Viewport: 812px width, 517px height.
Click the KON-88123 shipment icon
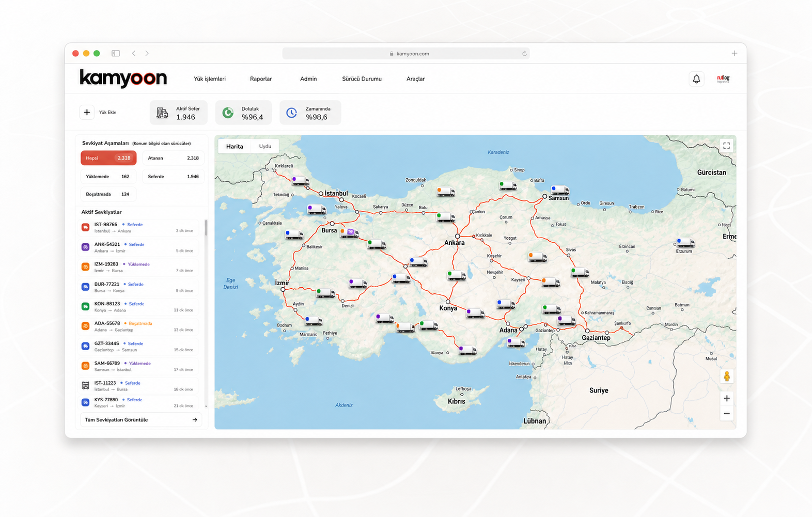86,306
